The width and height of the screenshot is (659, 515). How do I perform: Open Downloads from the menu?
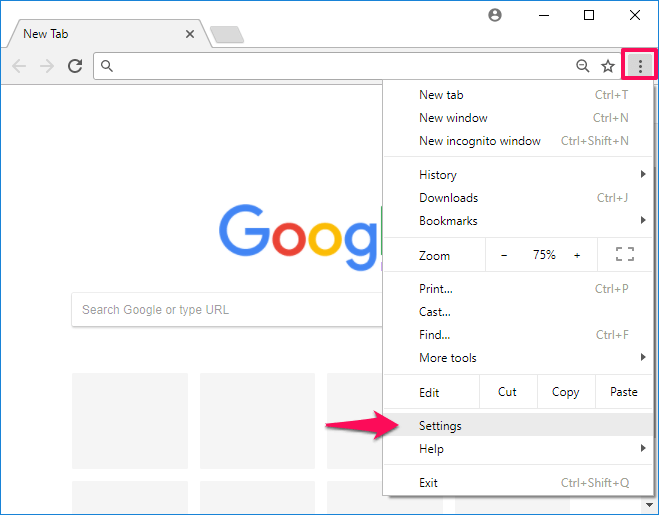point(518,198)
